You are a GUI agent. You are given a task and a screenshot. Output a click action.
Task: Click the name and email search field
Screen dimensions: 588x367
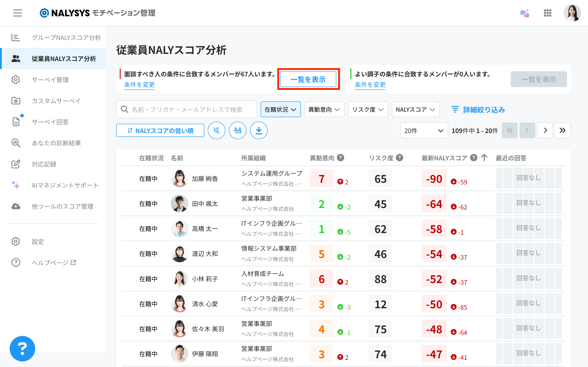pos(187,109)
